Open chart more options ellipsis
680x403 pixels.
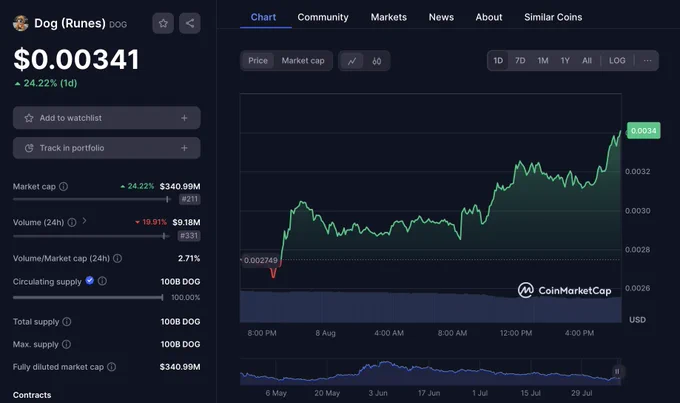[647, 61]
